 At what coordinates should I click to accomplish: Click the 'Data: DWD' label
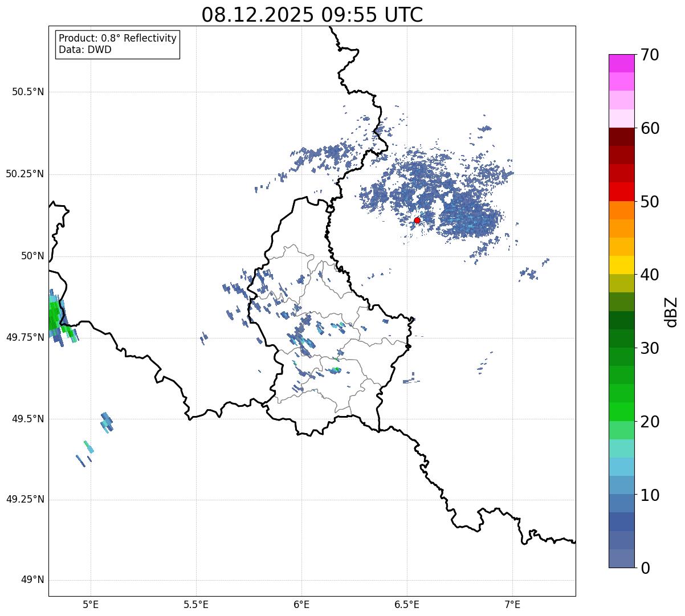[x=85, y=50]
